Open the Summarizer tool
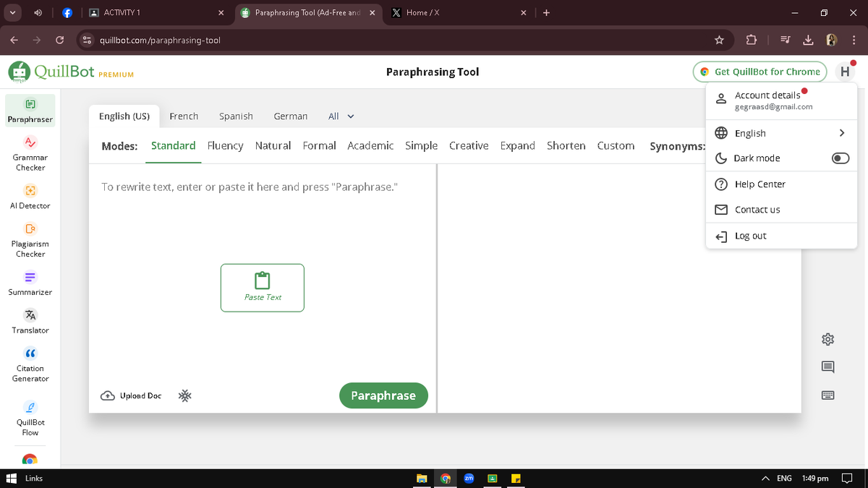Viewport: 868px width, 488px height. (x=30, y=283)
